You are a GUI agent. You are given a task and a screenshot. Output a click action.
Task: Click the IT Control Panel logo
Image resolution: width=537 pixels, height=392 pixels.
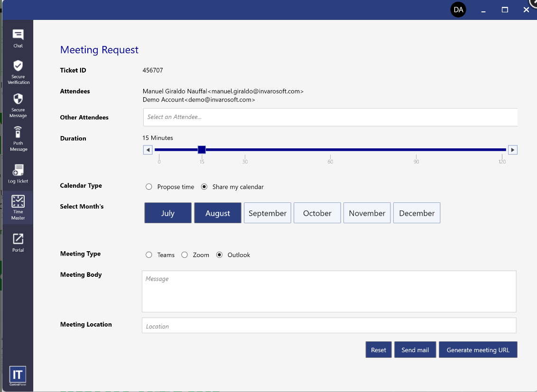tap(18, 375)
